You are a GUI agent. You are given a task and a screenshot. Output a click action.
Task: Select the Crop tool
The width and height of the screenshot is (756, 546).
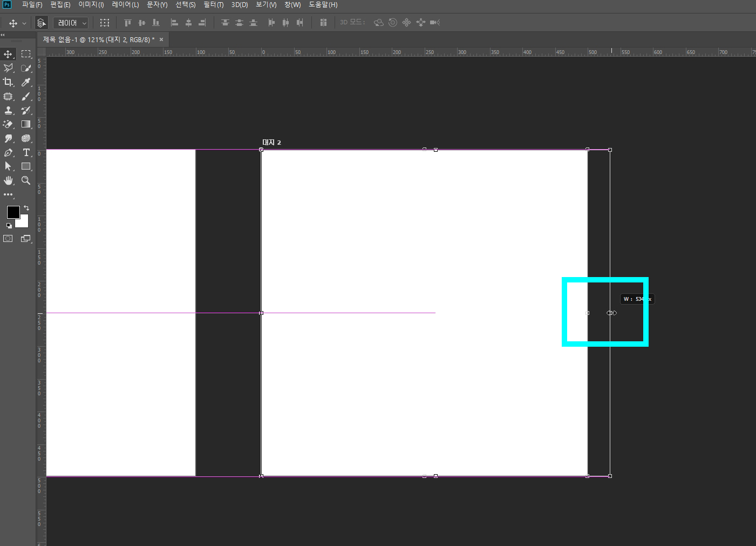click(8, 82)
